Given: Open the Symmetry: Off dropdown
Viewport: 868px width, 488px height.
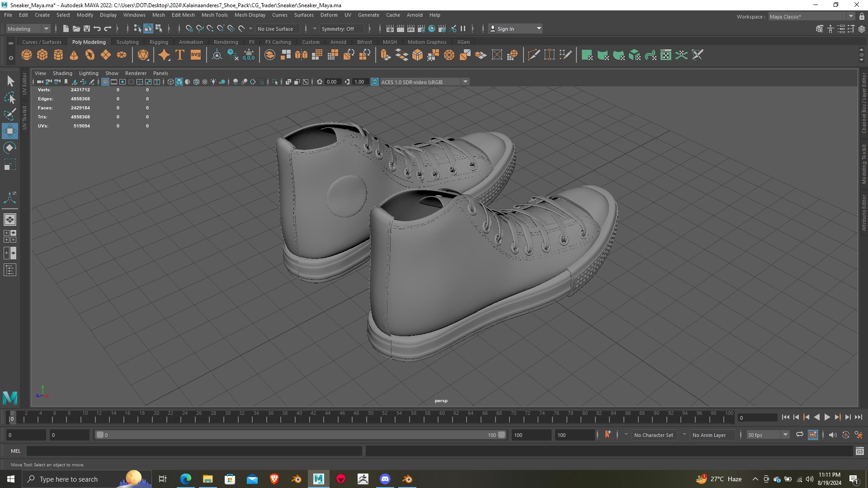Looking at the screenshot, I should tap(341, 28).
